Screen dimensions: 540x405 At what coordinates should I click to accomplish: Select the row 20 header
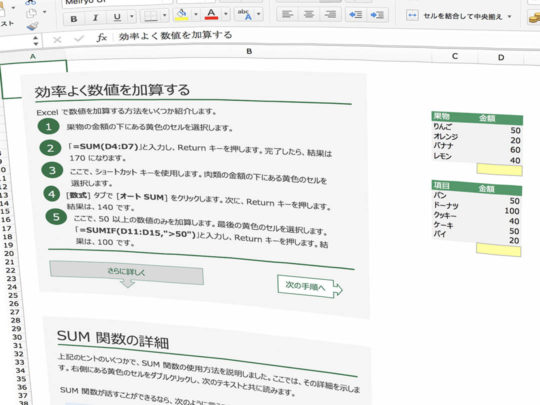point(9,253)
